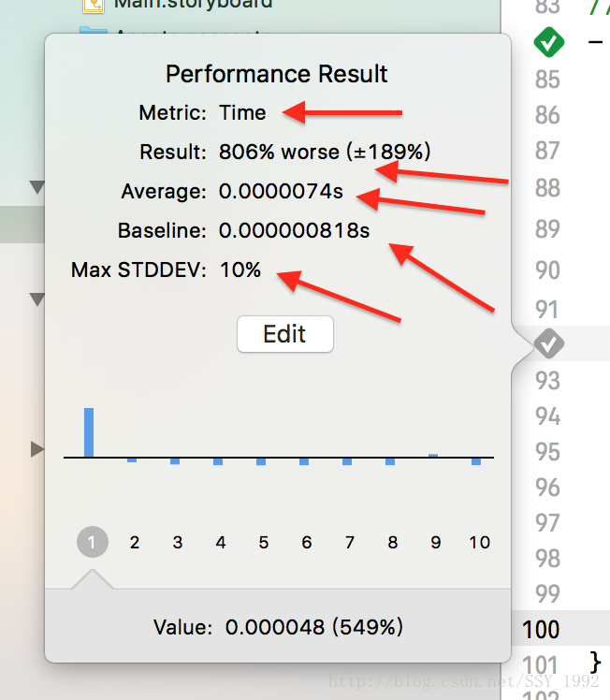This screenshot has height=700, width=610.
Task: Select iteration 1 circle
Action: point(93,542)
